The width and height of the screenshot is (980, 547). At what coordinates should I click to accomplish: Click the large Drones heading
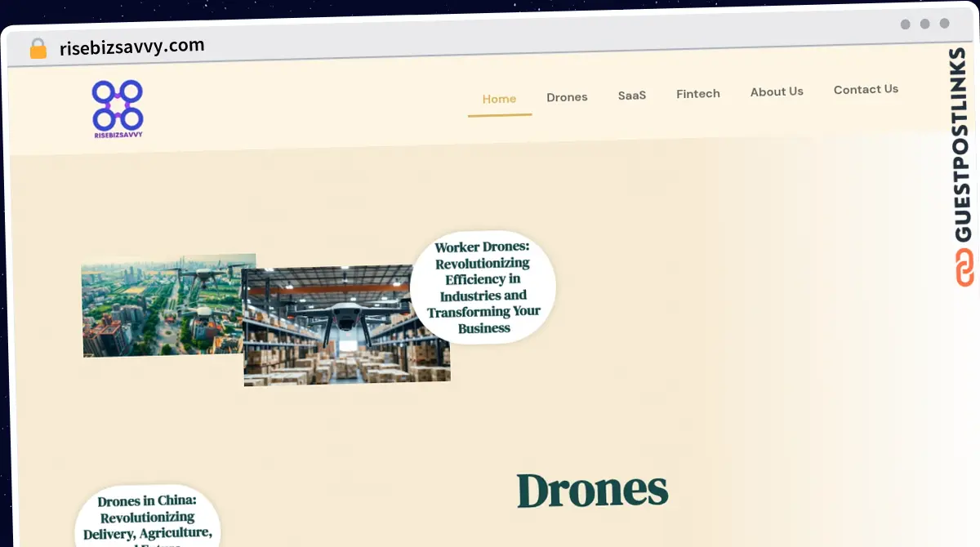coord(593,491)
